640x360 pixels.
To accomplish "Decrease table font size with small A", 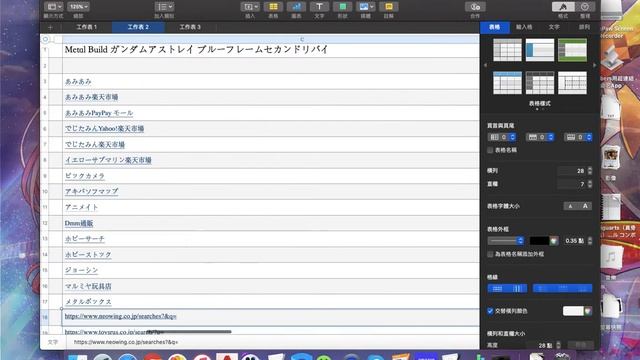I will coord(571,206).
